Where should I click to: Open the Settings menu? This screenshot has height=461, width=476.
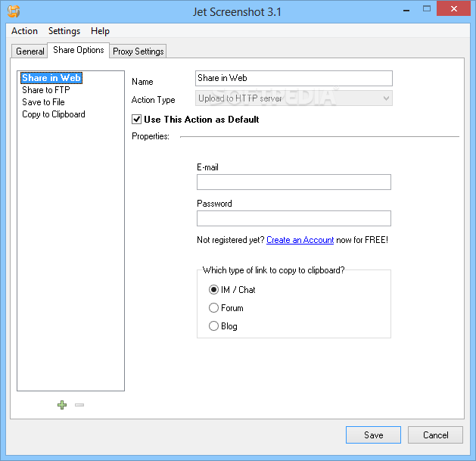(64, 31)
